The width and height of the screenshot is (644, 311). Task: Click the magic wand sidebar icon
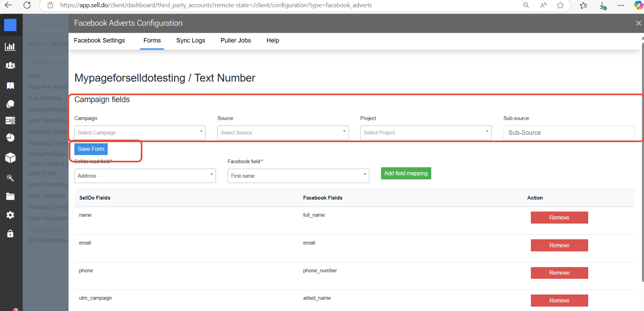(x=10, y=178)
